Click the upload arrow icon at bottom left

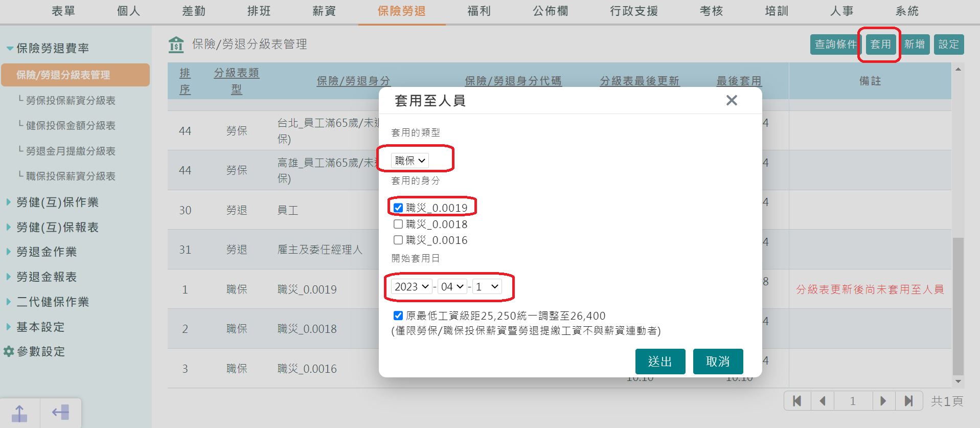[19, 413]
